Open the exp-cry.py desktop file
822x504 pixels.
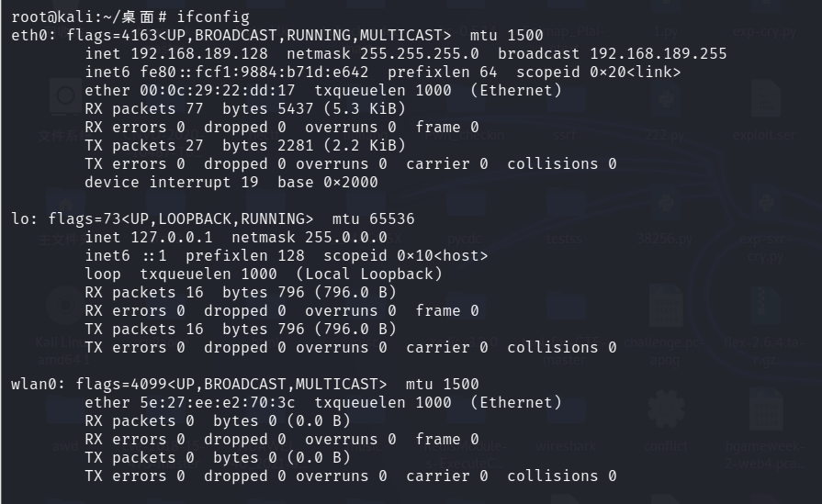click(x=764, y=29)
